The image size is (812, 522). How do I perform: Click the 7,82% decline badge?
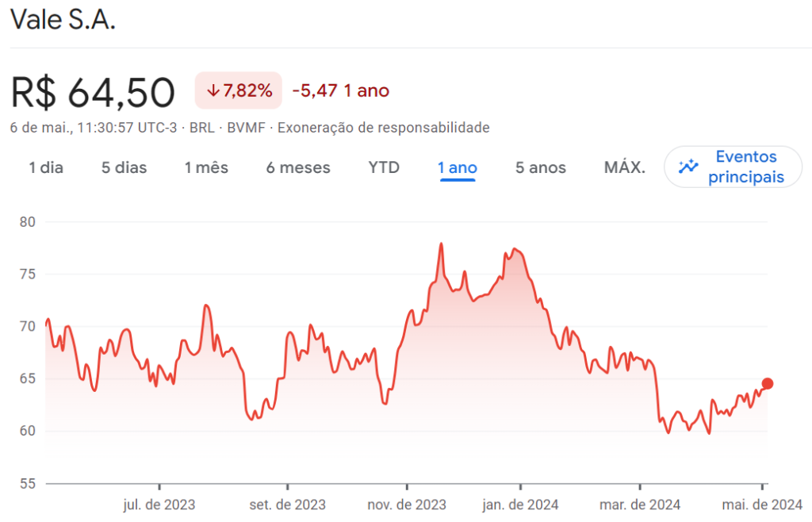pos(238,90)
